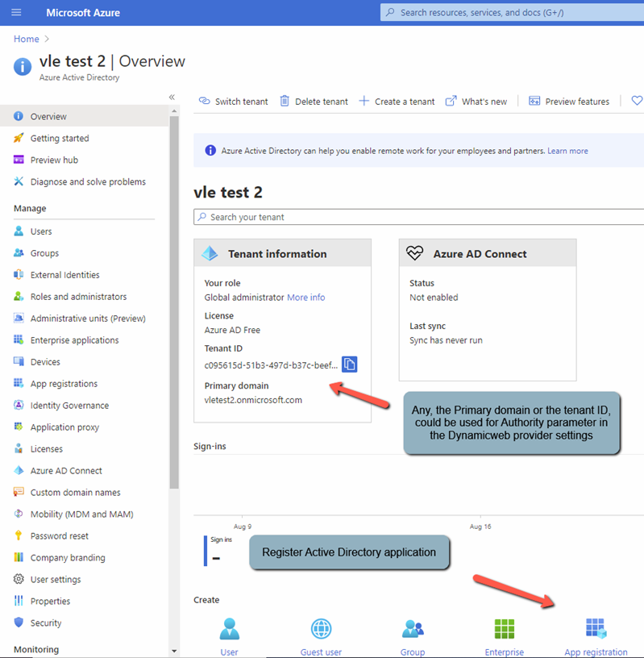The width and height of the screenshot is (644, 658).
Task: Select Users in the Manage section
Action: point(41,231)
